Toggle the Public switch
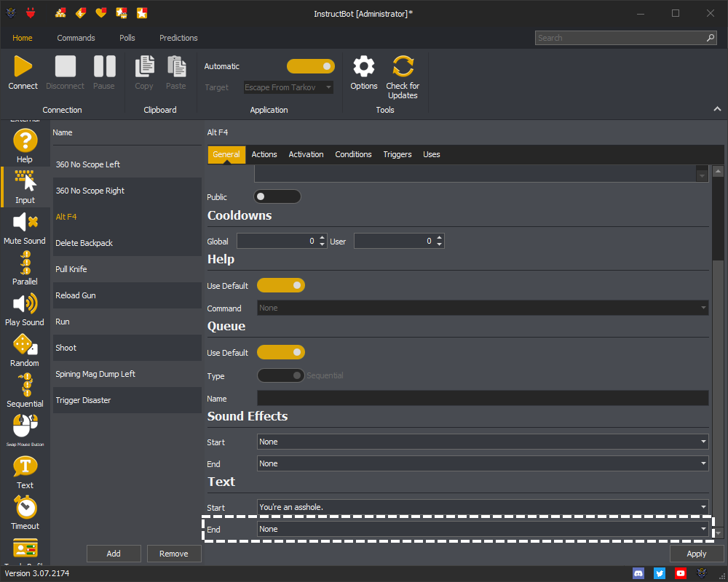Image resolution: width=728 pixels, height=582 pixels. click(x=277, y=196)
